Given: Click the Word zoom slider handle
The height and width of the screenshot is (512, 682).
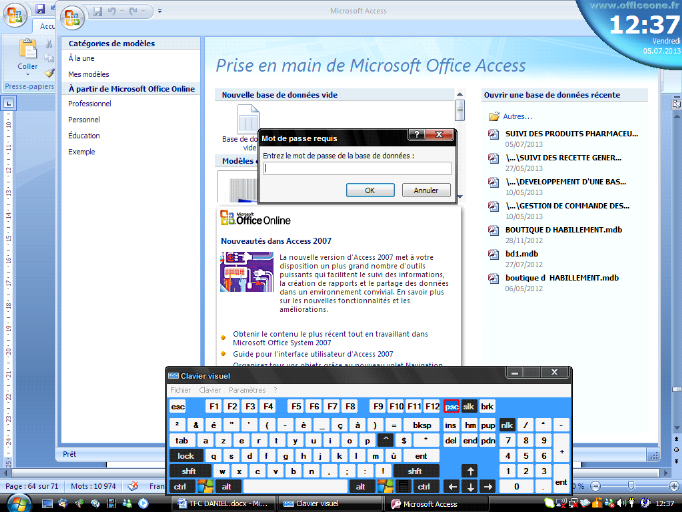Looking at the screenshot, I should coord(631,486).
